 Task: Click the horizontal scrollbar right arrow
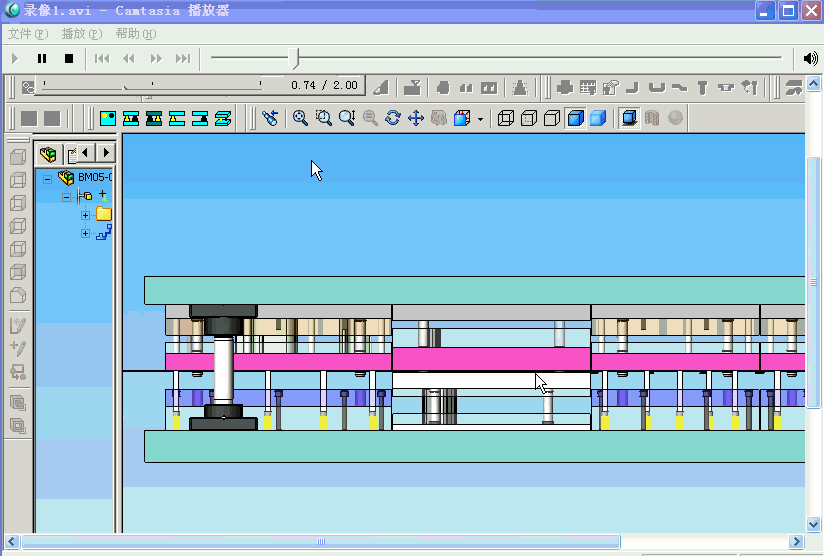796,541
